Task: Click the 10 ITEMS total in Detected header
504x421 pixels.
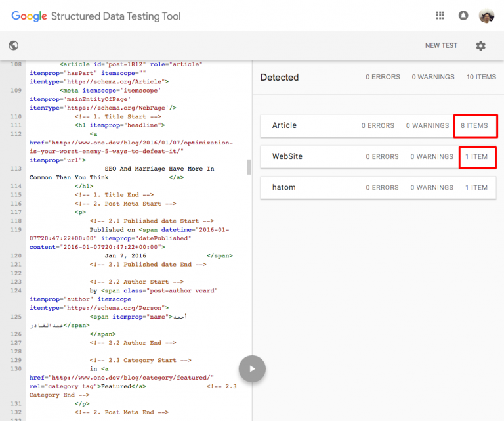Action: 481,77
